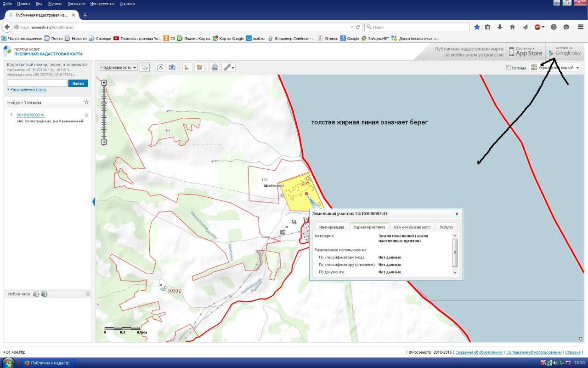The height and width of the screenshot is (368, 588).
Task: Open the Инструменты menu
Action: click(102, 3)
